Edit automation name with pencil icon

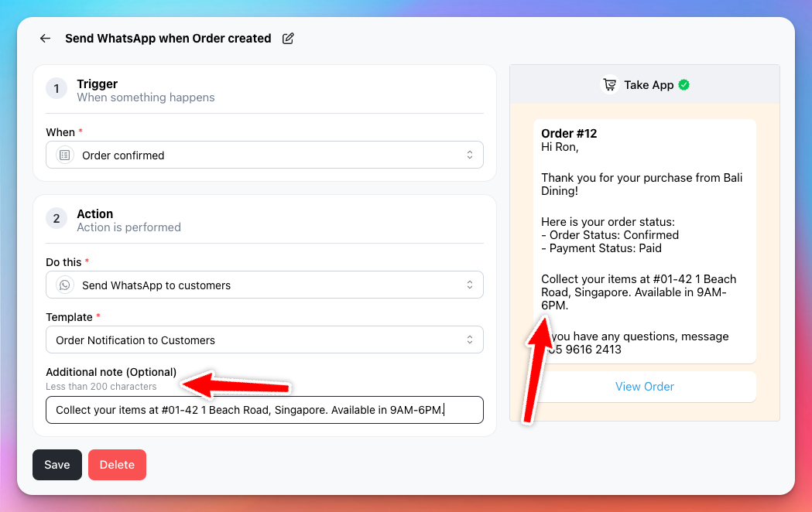[288, 38]
